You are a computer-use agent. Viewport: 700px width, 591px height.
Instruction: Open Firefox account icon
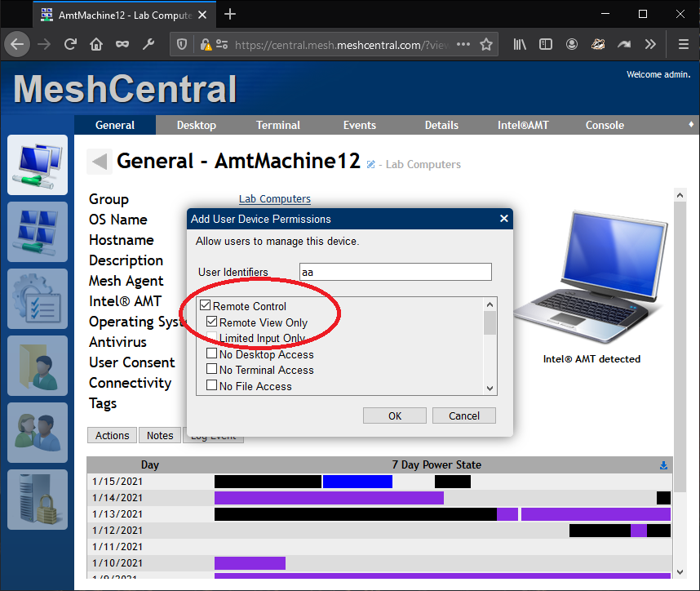pos(572,44)
